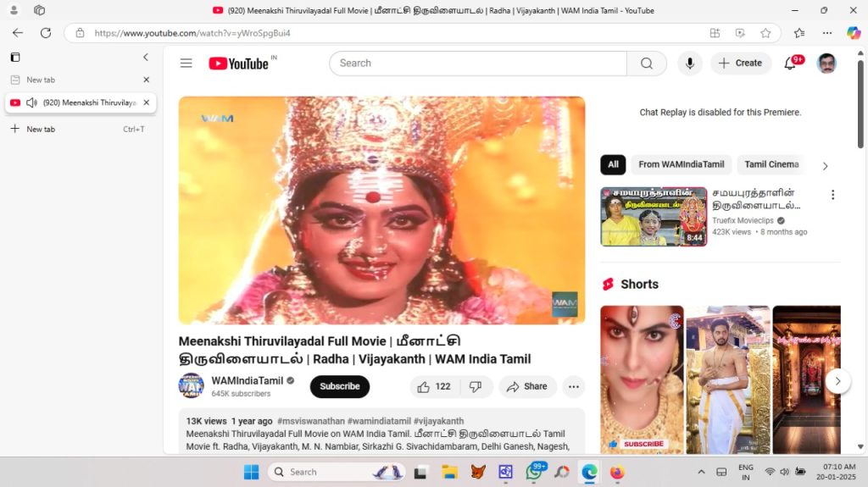Screen dimensions: 868x487
Task: Close the Meenakshi YouTube tab
Action: click(x=146, y=102)
